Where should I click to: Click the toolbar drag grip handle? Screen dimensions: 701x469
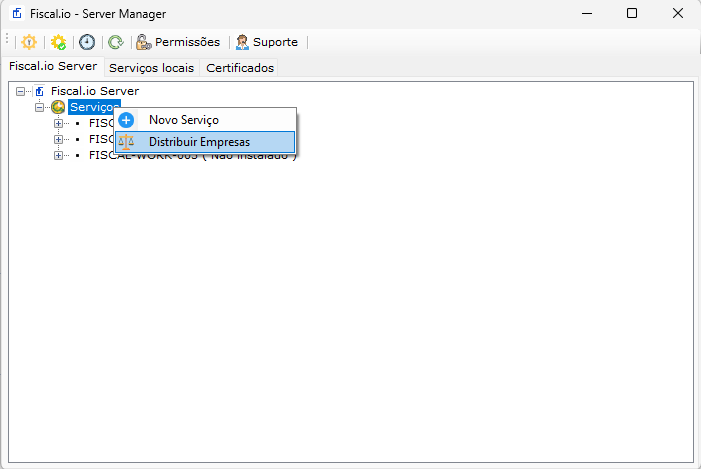pyautogui.click(x=7, y=39)
